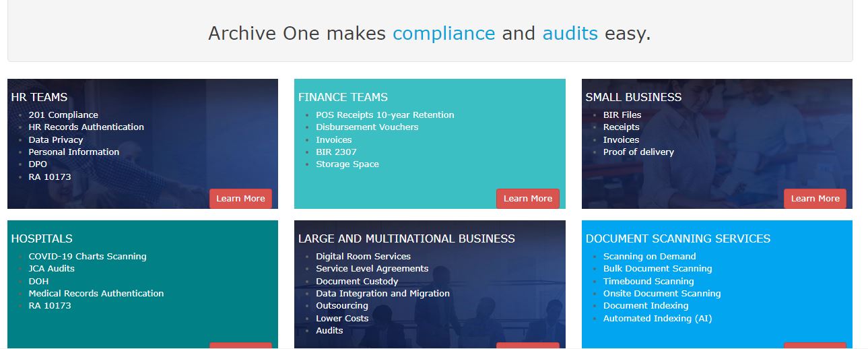Click 'Digital Room Services' list item

coord(363,257)
